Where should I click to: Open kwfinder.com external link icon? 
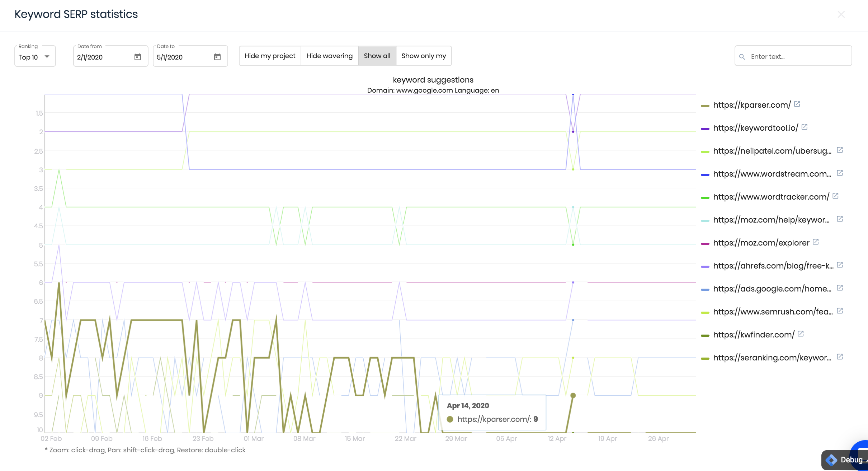coord(801,334)
